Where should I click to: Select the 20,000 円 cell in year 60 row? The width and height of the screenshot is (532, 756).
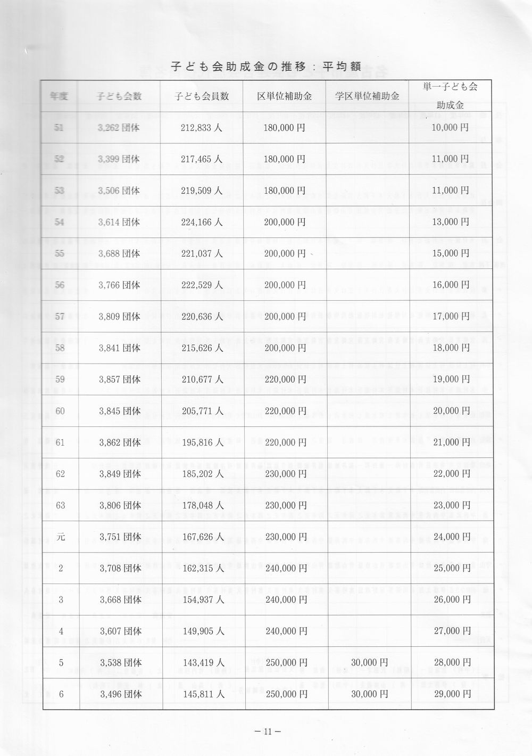tap(451, 411)
